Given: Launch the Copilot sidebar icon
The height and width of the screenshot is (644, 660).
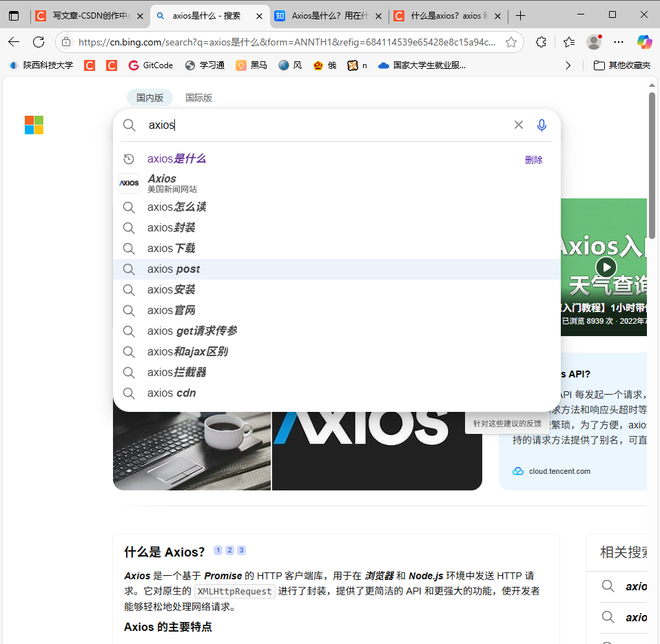Looking at the screenshot, I should (644, 41).
